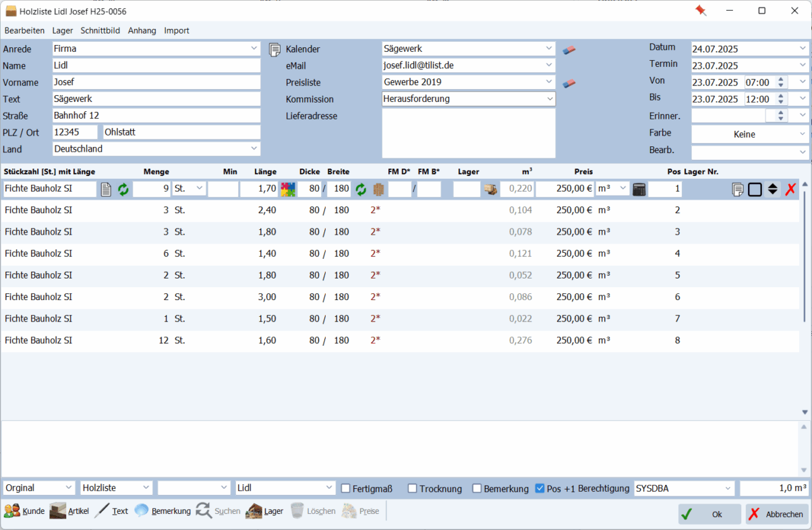Confirm with the Ok button
Image resolution: width=812 pixels, height=530 pixels.
[709, 514]
